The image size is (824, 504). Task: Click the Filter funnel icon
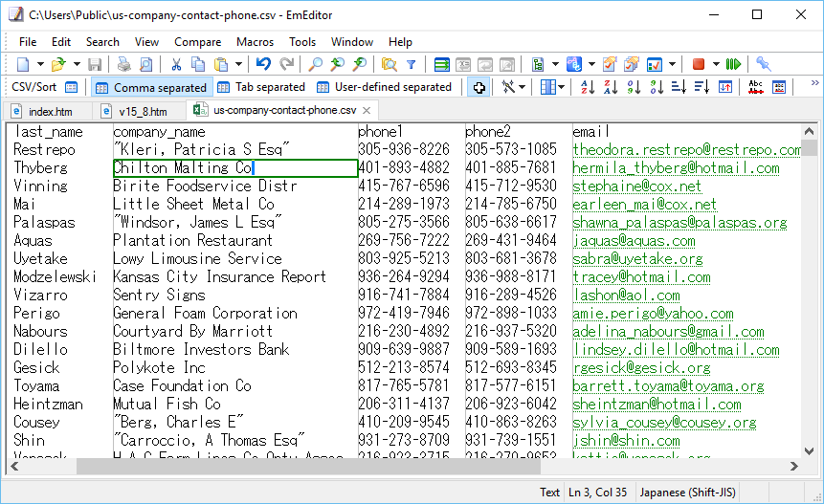click(412, 65)
